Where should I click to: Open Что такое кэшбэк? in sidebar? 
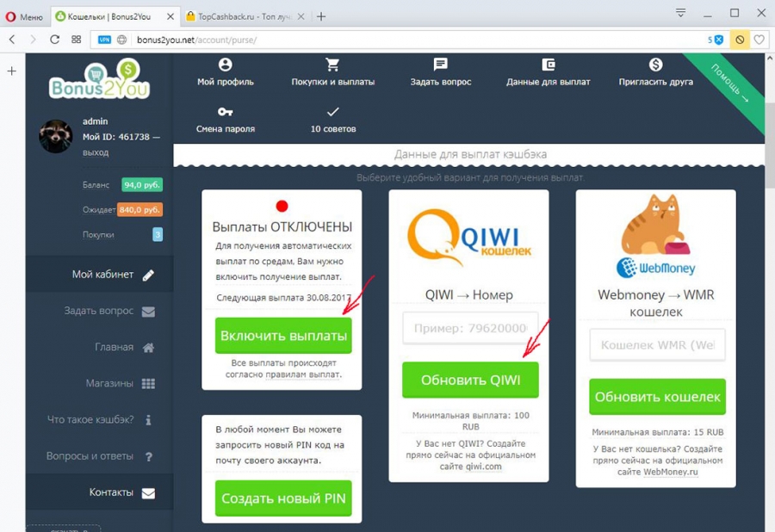[100, 420]
